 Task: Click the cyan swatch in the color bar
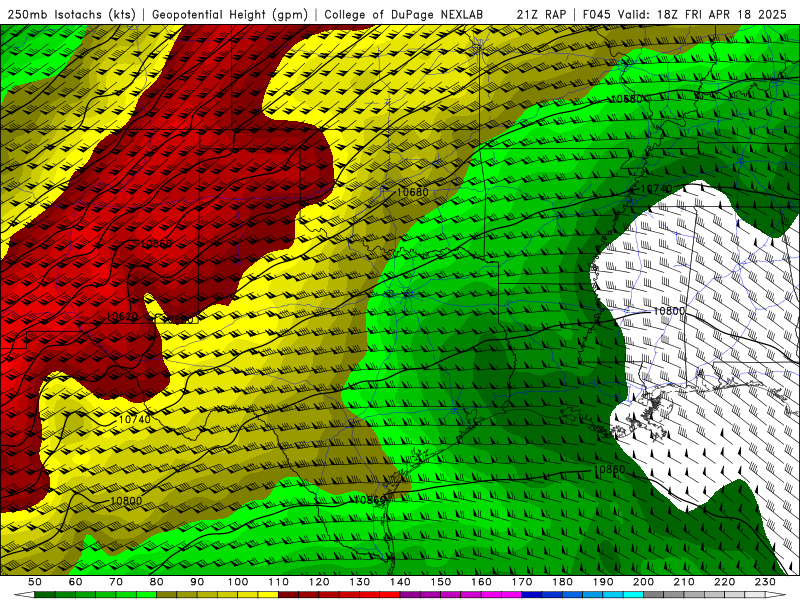click(633, 595)
